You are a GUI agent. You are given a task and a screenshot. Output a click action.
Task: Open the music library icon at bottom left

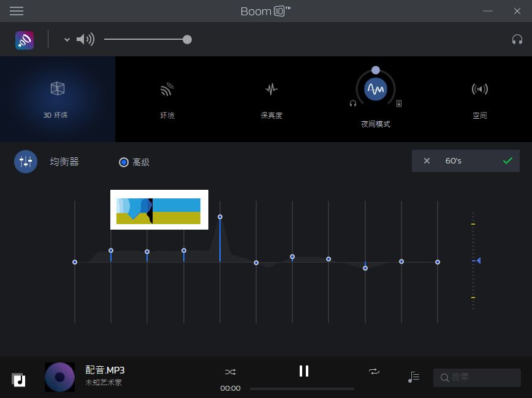[18, 380]
